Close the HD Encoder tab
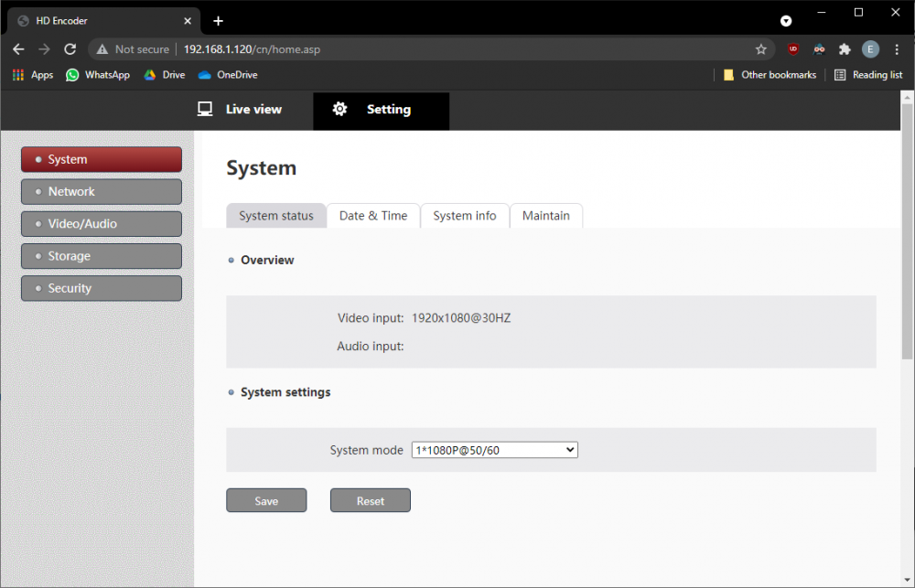915x588 pixels. (188, 21)
